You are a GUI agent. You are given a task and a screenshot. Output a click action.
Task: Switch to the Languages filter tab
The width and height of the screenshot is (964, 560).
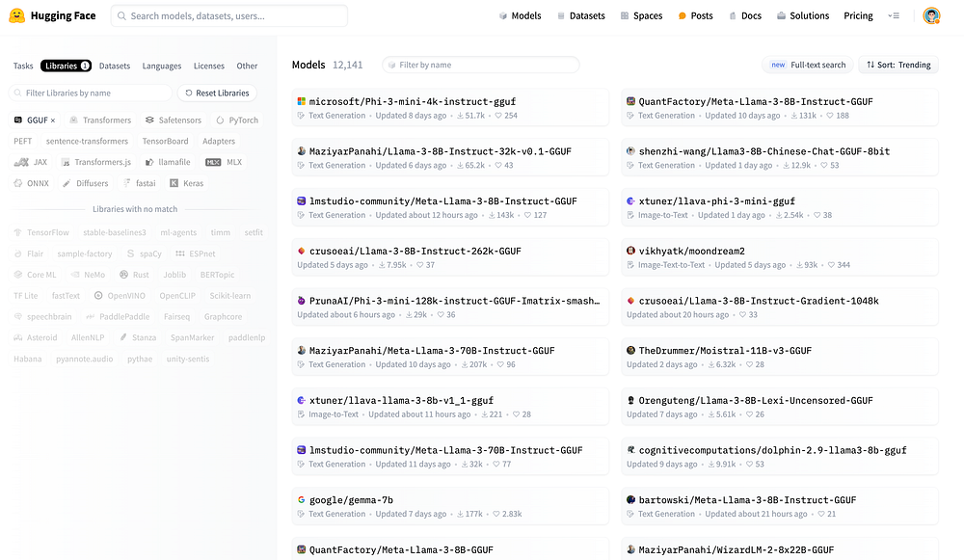pos(162,66)
